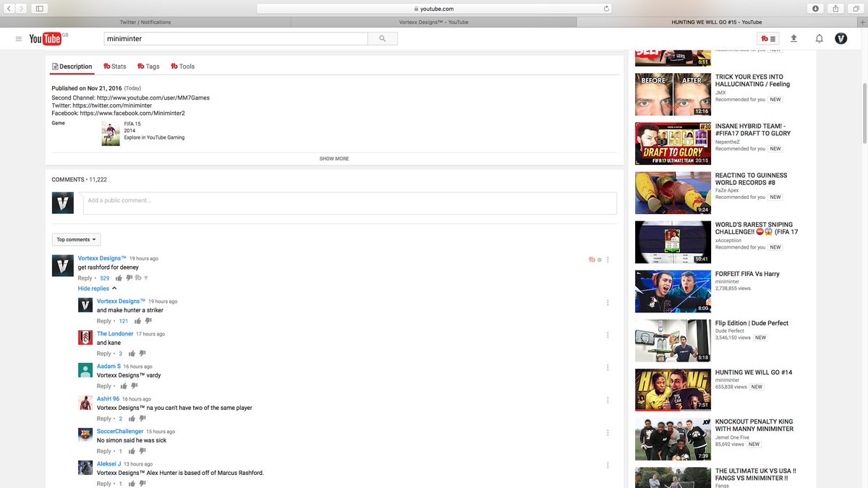Like the 'and make hunter a striker' reply
The width and height of the screenshot is (868, 488).
[x=137, y=320]
